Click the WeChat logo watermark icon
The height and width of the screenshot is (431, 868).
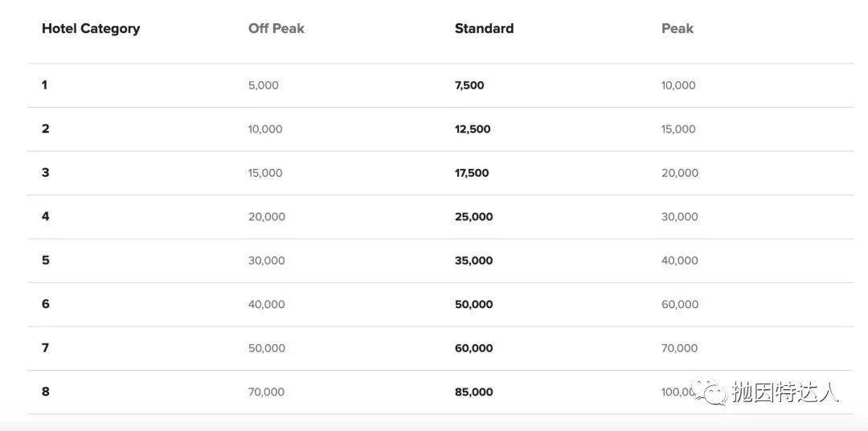(x=710, y=392)
